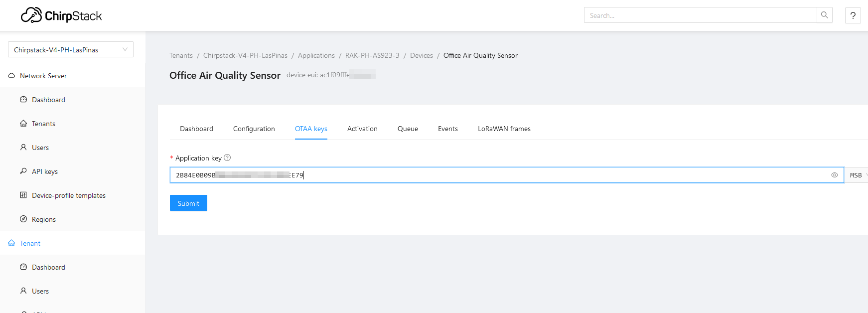Click the Device-profile templates icon
This screenshot has width=868, height=313.
23,195
